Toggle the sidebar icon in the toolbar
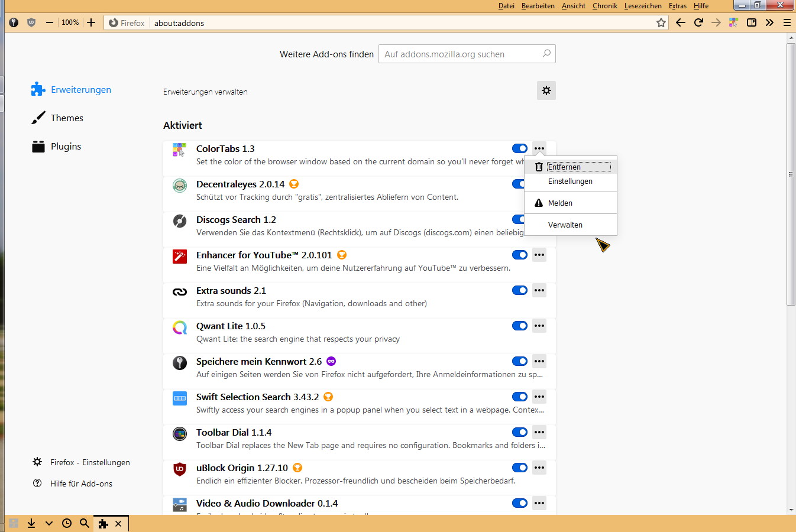 752,22
